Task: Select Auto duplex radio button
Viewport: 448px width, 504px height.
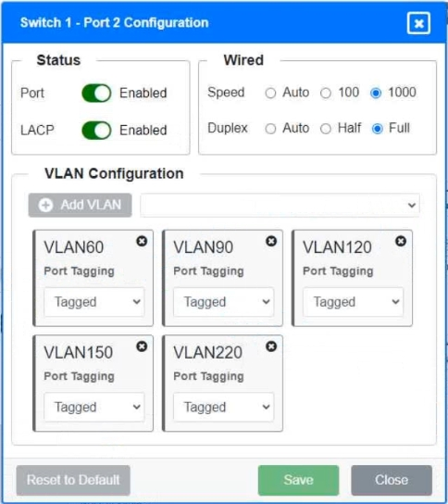Action: 270,129
